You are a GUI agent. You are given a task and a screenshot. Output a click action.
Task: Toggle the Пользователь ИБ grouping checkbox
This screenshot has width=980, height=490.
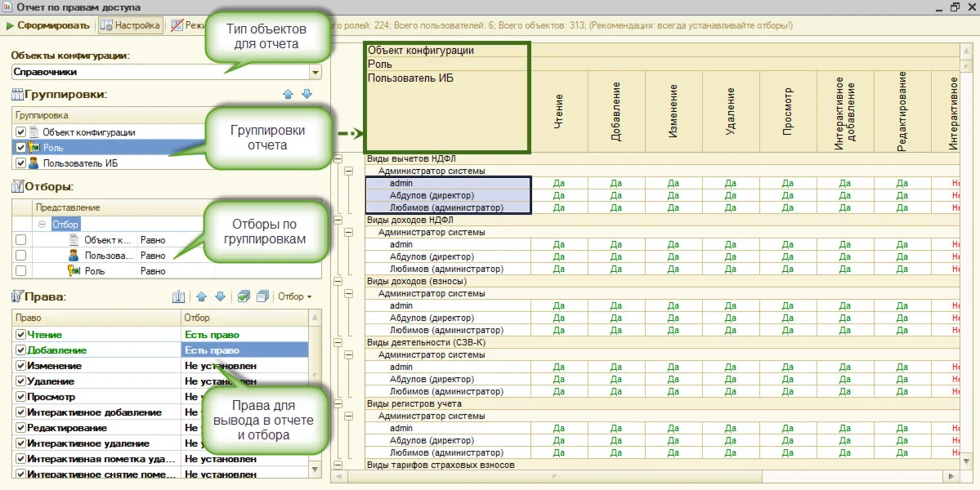click(x=21, y=163)
